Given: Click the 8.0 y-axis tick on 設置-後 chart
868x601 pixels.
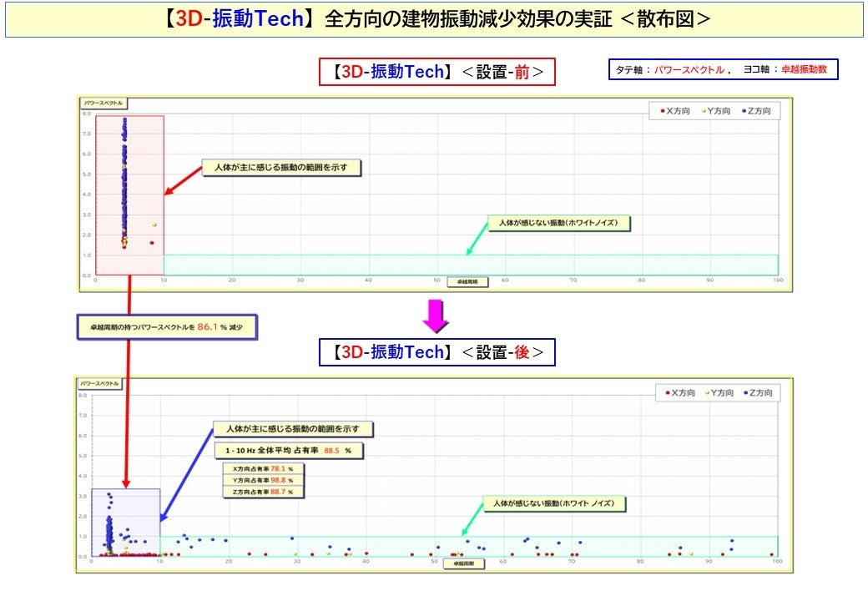Looking at the screenshot, I should pos(83,395).
